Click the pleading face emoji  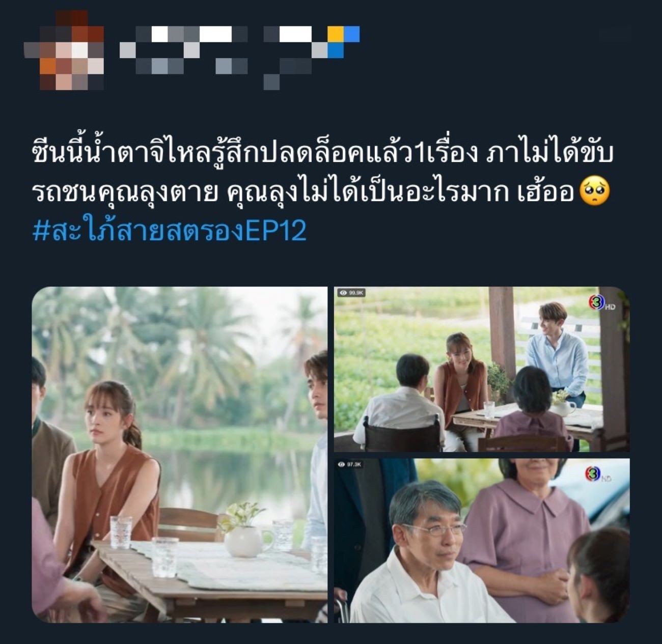point(595,192)
